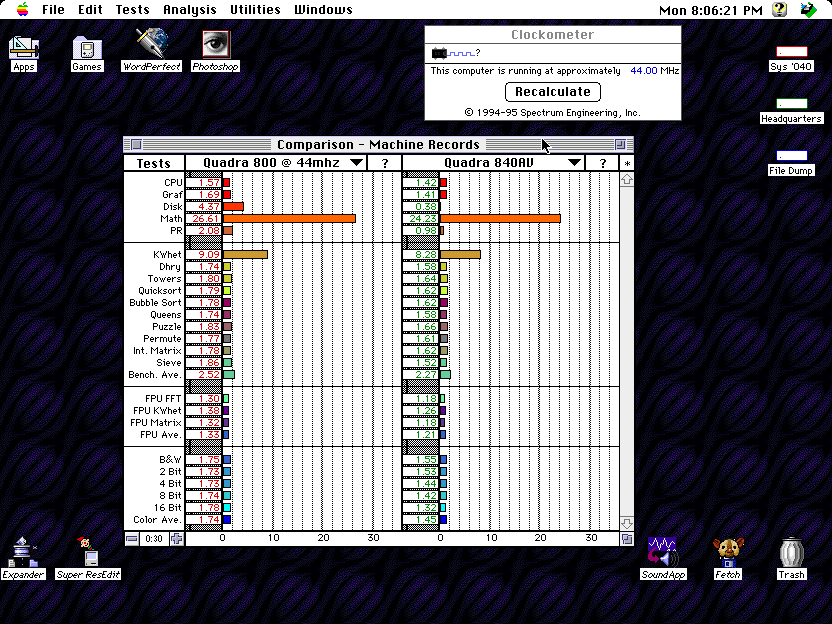This screenshot has width=832, height=624.
Task: Click the Fetch dog icon
Action: (727, 551)
